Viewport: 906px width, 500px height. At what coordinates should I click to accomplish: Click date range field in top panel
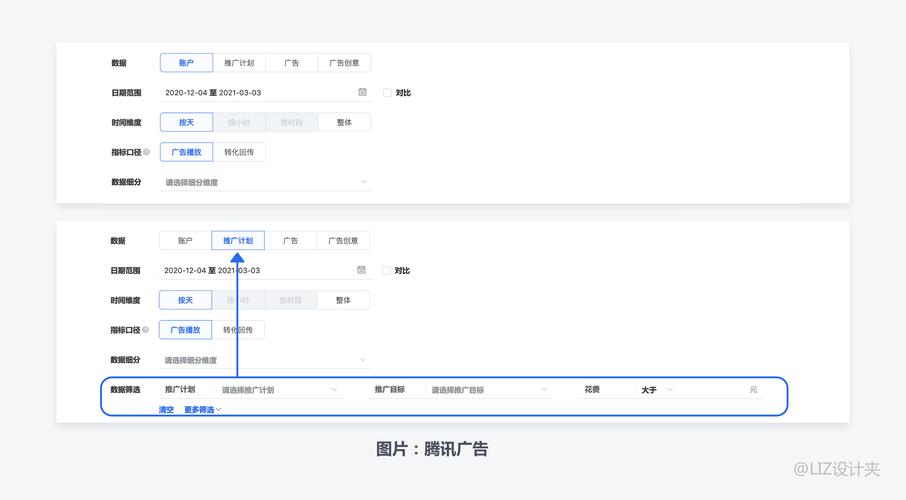coord(255,92)
